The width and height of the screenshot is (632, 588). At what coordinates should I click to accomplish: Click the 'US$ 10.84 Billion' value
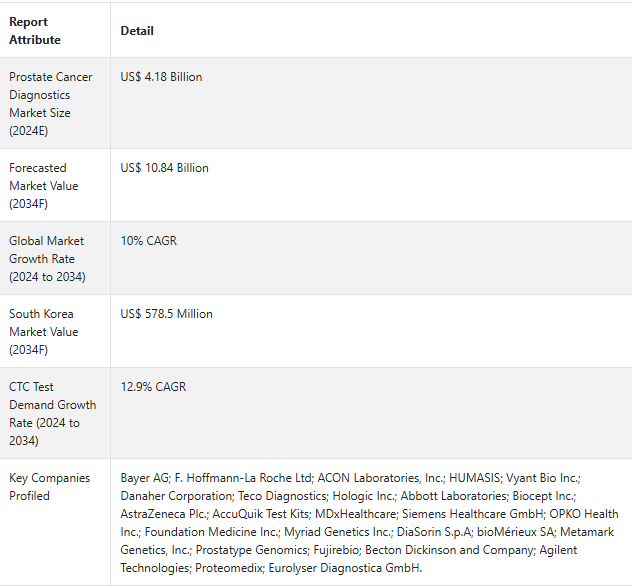164,168
